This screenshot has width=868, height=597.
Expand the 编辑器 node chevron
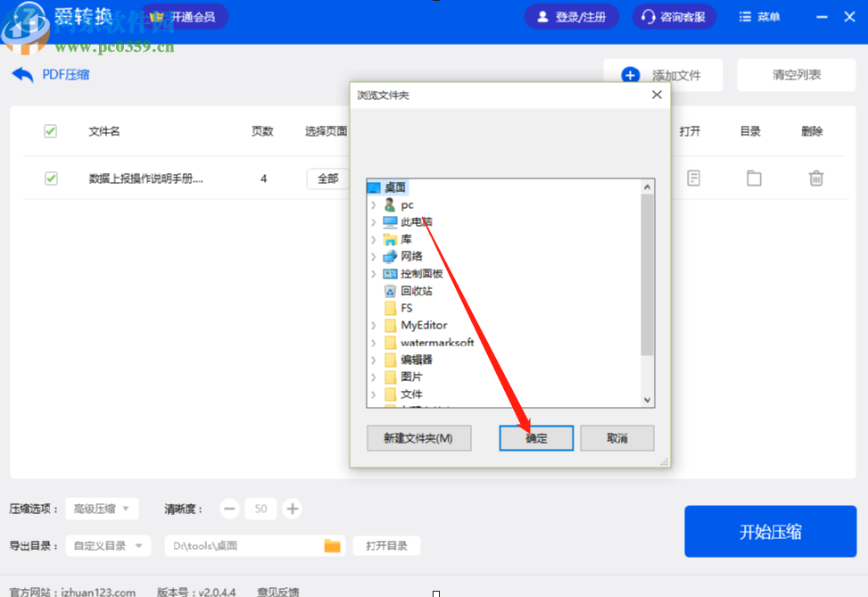coord(374,360)
